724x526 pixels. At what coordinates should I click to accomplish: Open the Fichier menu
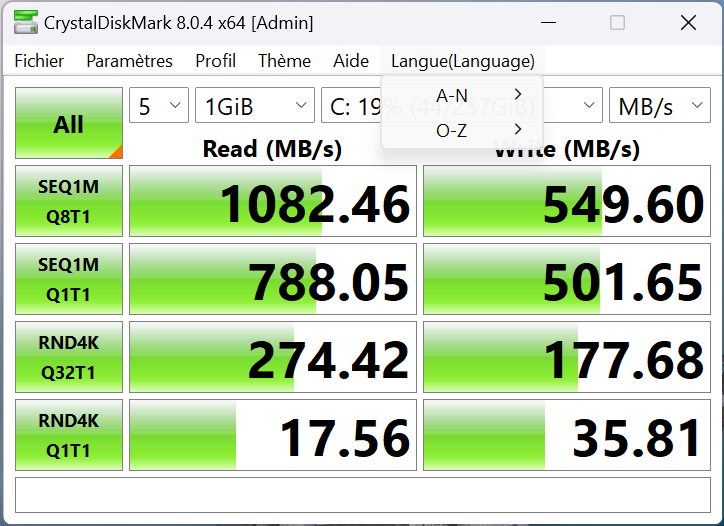coord(39,61)
